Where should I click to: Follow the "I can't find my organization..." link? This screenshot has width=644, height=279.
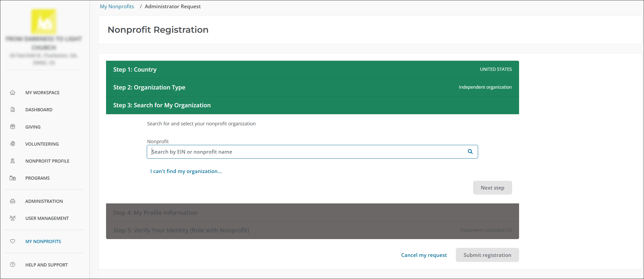[186, 171]
